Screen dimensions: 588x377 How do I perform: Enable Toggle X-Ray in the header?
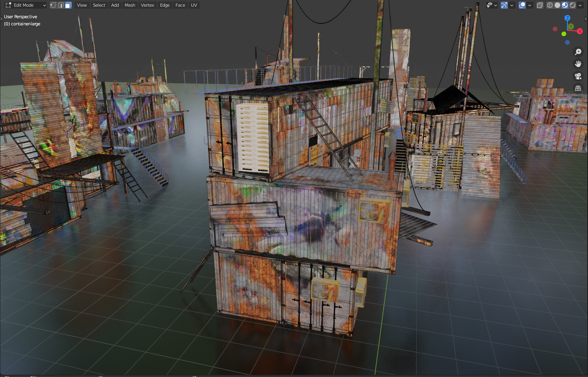[539, 5]
